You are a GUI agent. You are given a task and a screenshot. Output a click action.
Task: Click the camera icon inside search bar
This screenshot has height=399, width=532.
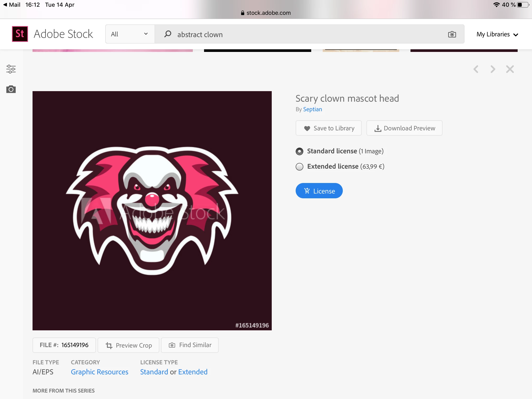[452, 34]
